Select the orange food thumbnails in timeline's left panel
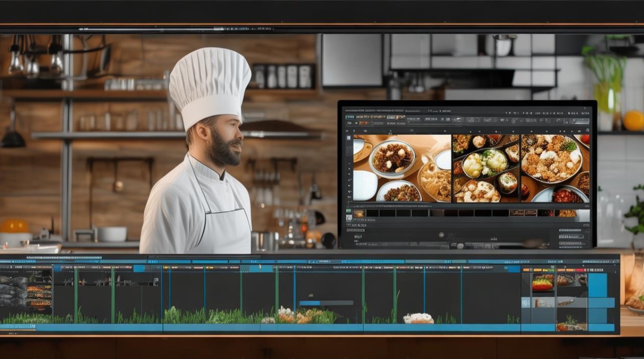 (40, 296)
